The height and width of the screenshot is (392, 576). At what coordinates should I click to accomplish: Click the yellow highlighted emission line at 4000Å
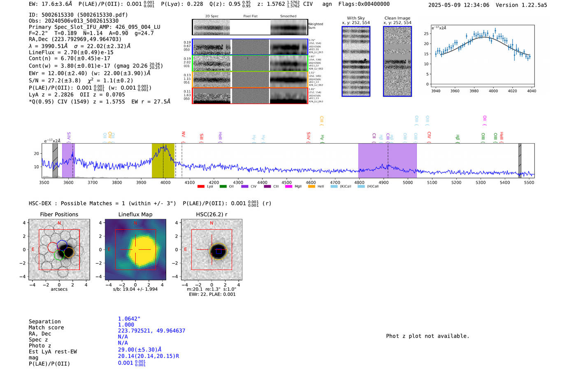coord(163,160)
